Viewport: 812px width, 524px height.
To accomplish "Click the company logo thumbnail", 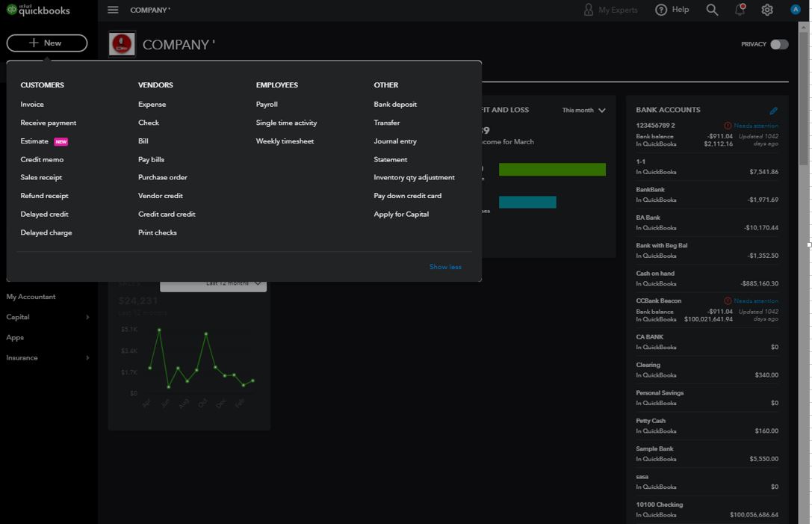I will [123, 44].
